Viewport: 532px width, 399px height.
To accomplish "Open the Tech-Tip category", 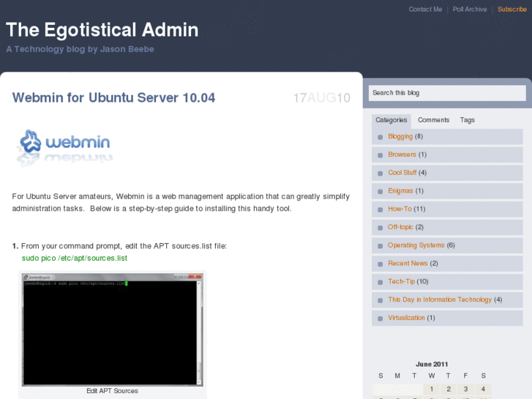I will point(401,281).
